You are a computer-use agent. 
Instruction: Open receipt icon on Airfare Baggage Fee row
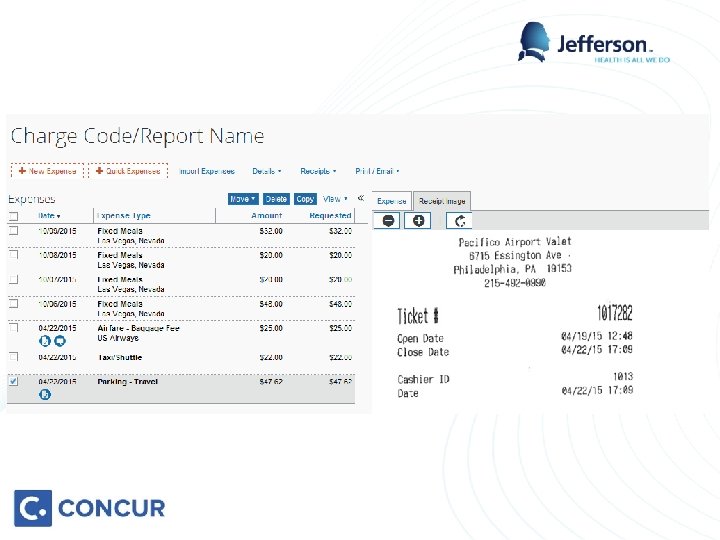45,341
